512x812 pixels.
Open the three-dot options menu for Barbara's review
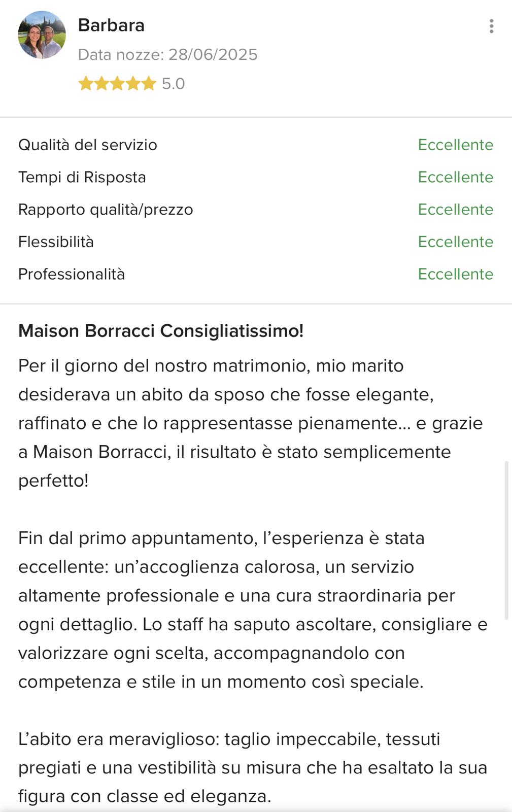491,26
